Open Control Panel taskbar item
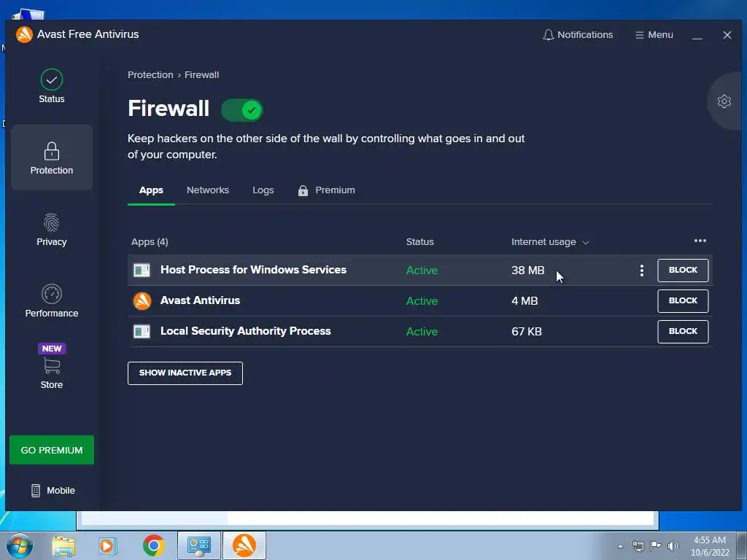Screen dimensions: 747x560 point(199,545)
